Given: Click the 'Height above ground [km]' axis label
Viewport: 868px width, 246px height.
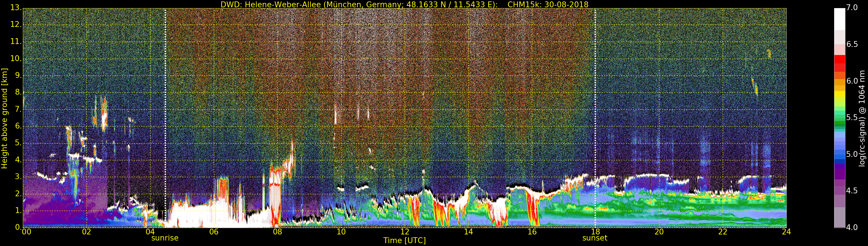Looking at the screenshot, I should tap(4, 118).
